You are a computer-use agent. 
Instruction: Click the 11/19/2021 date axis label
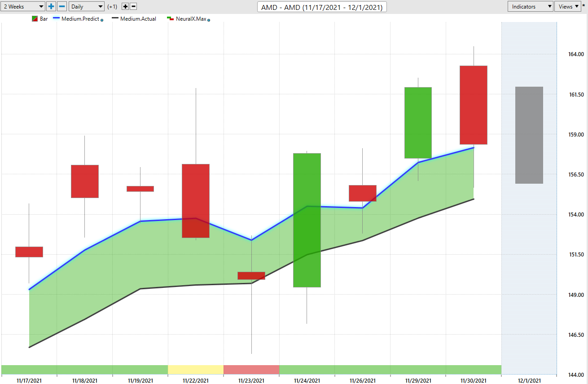(x=140, y=380)
